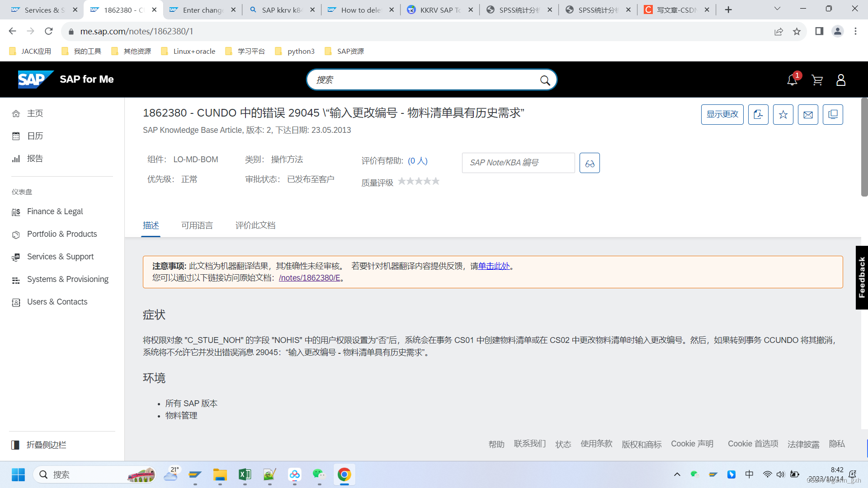Viewport: 868px width, 488px height.
Task: Click the copy document icon
Action: coord(833,115)
